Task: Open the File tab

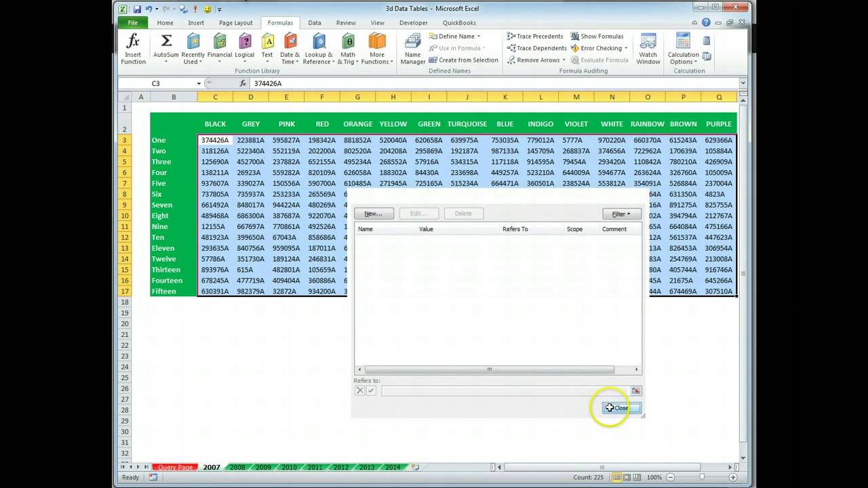Action: point(132,22)
